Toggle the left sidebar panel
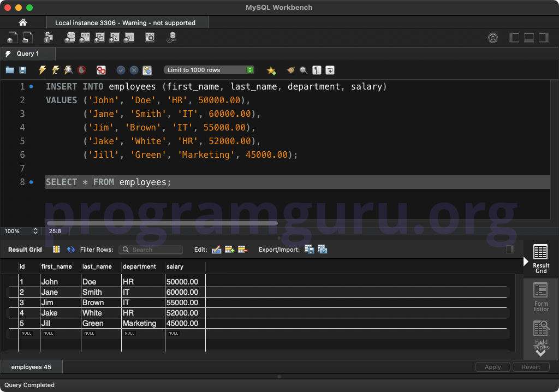The image size is (559, 392). click(514, 38)
